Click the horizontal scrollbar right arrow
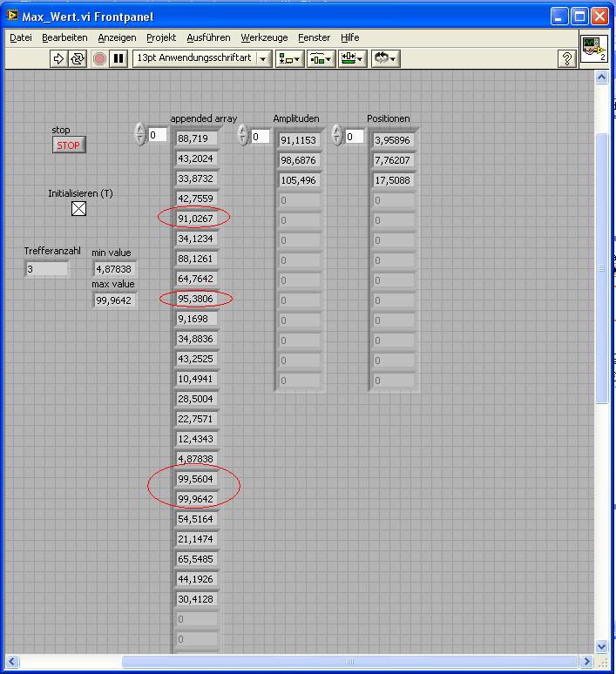Viewport: 616px width, 674px height. 586,661
